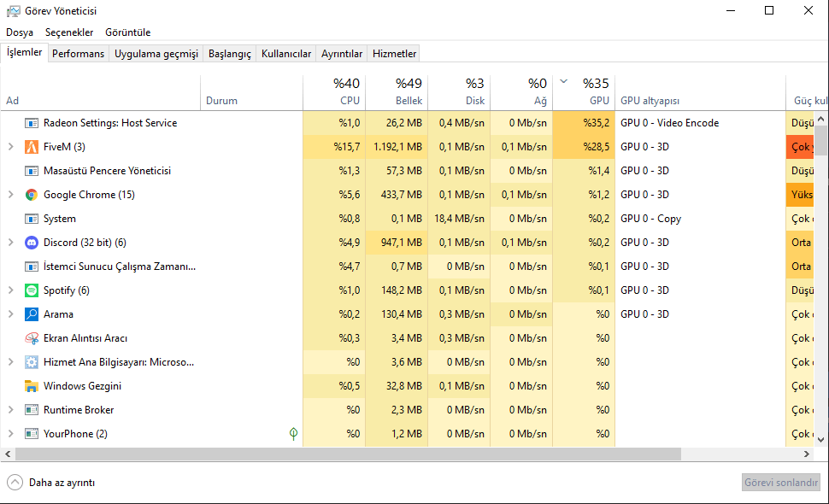Click the horizontal scrollbar left arrow

tap(8, 454)
